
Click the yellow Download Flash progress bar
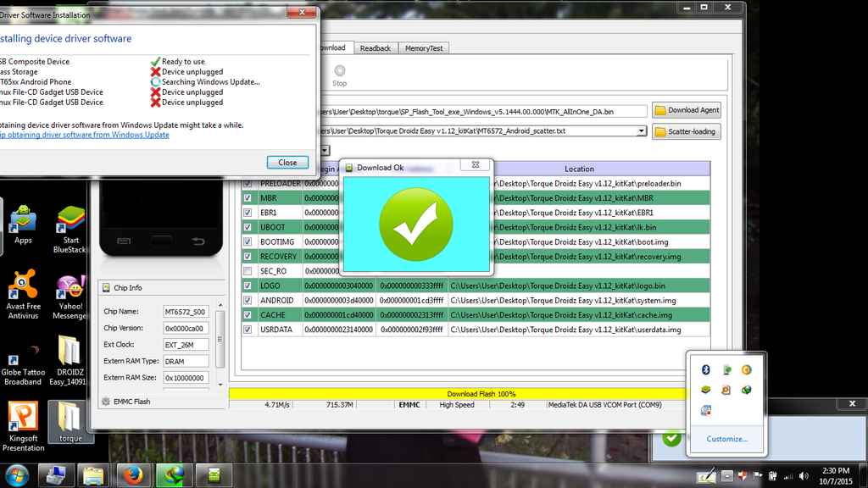[x=458, y=394]
